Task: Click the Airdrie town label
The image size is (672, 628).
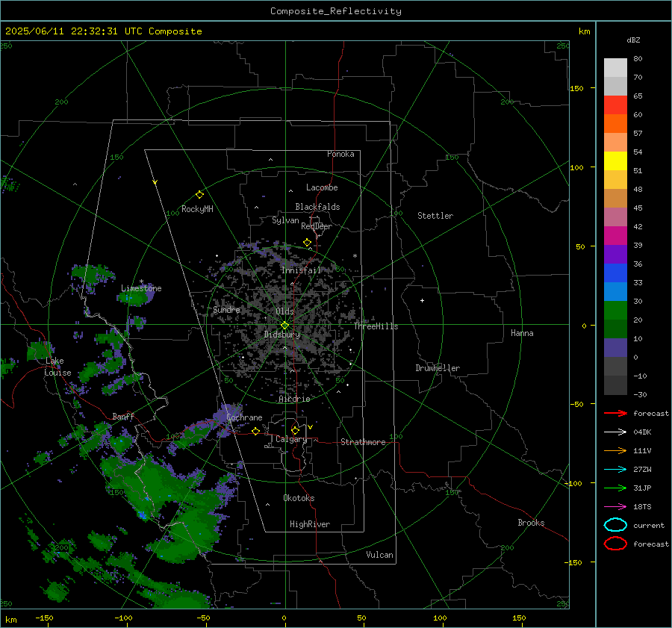Action: click(294, 399)
